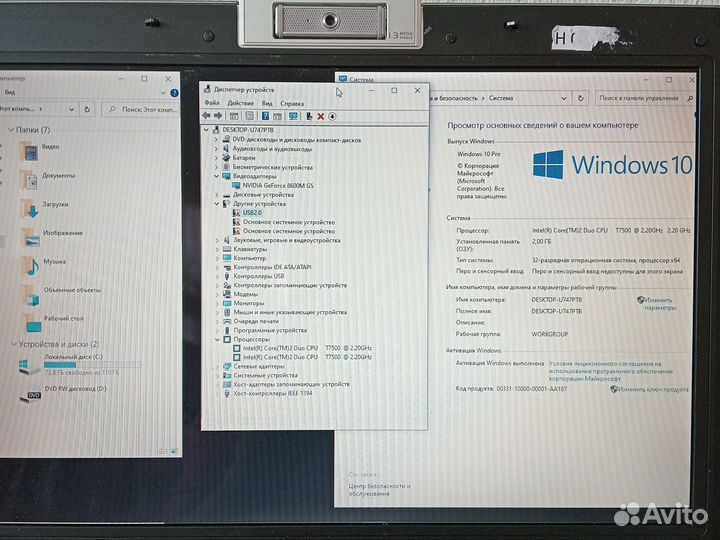Select Контроллеры USB category
The height and width of the screenshot is (540, 720).
[x=259, y=276]
